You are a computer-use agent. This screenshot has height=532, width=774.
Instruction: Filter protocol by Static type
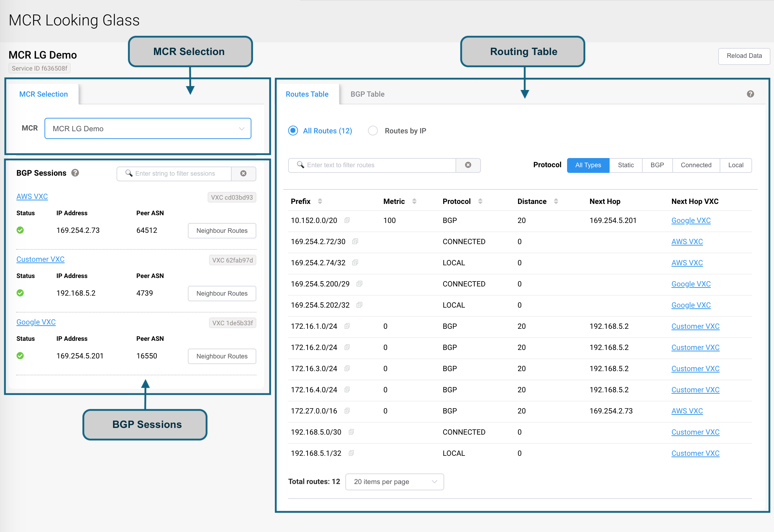pos(625,165)
